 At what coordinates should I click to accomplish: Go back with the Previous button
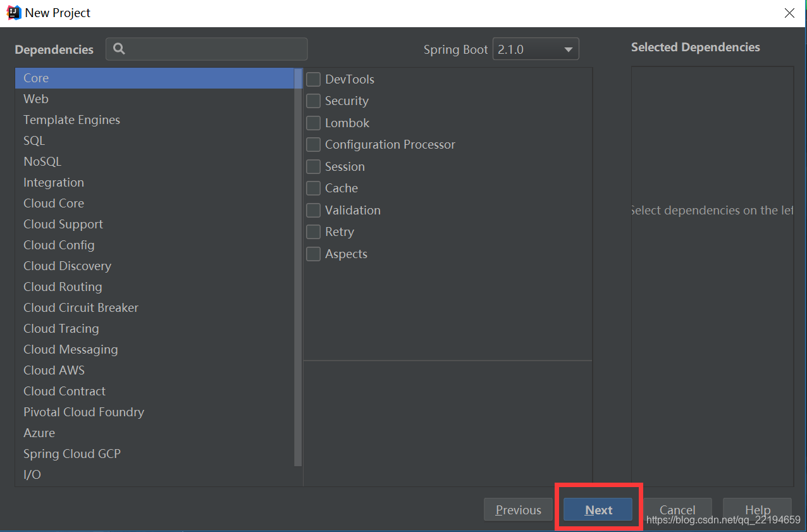coord(519,510)
